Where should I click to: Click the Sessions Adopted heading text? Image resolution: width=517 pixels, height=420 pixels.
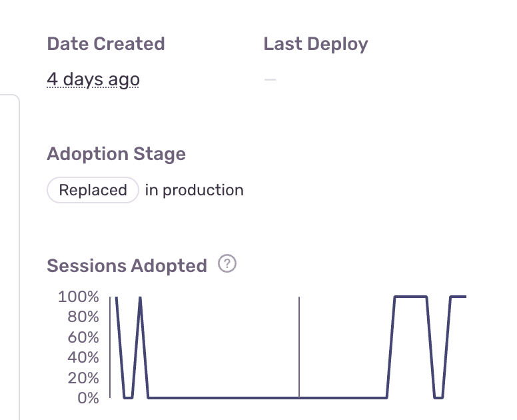coord(127,265)
